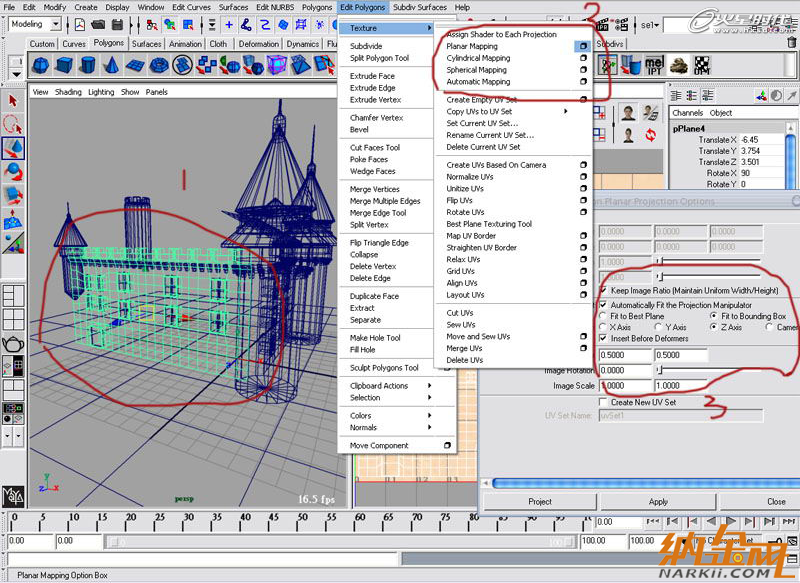Click the Rotate tool in the toolbox

pyautogui.click(x=14, y=170)
